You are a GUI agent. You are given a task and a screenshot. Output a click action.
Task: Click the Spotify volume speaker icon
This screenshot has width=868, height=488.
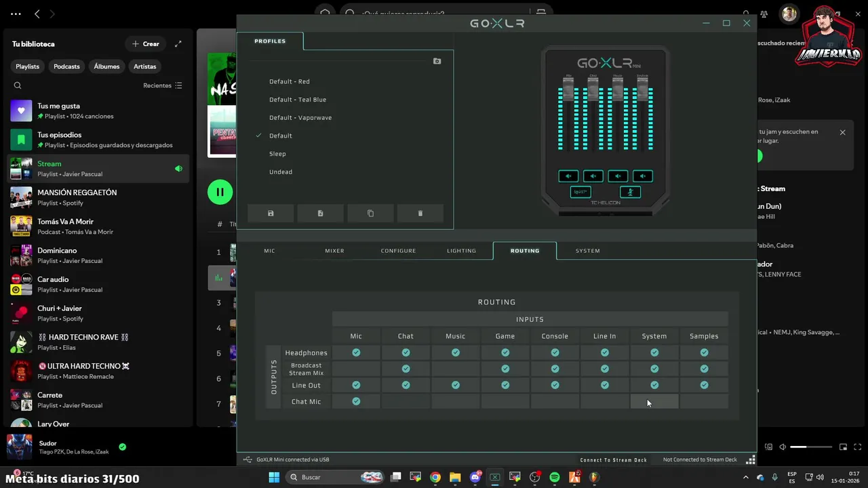(783, 447)
